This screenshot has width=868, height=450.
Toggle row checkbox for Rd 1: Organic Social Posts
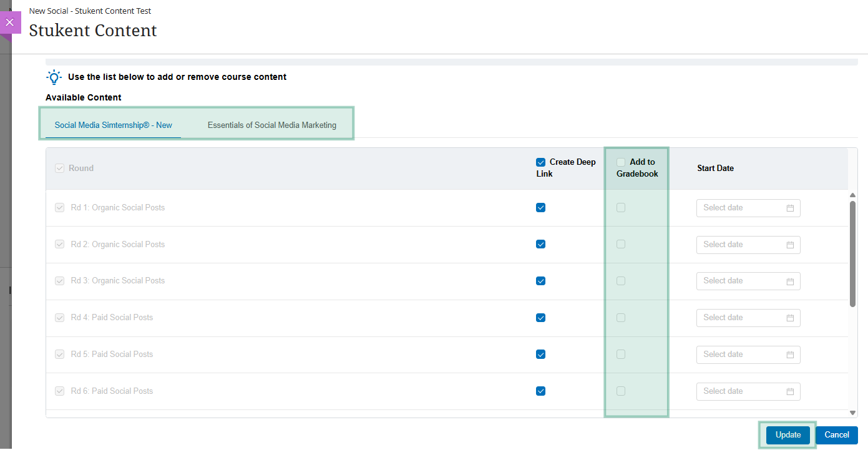pos(60,208)
